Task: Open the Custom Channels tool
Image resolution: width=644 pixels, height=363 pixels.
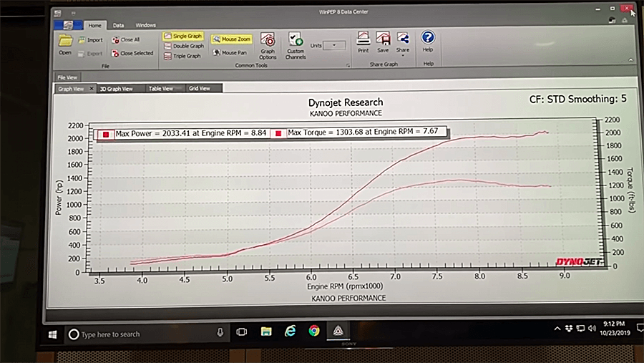Action: point(296,46)
